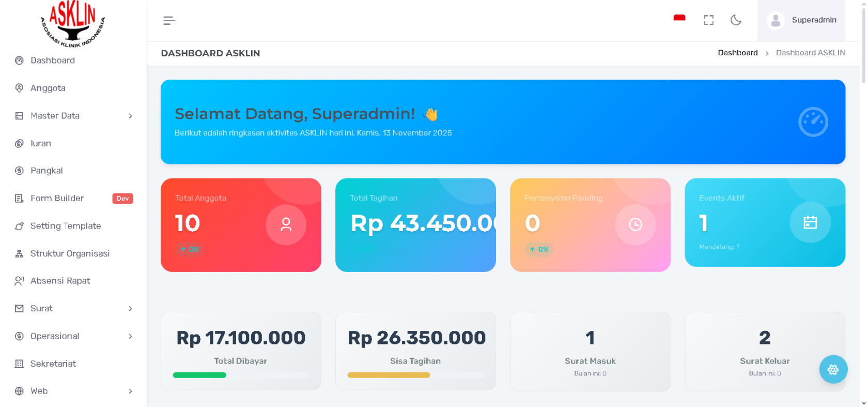Screen dimensions: 868x407
Task: Click the ASKLIN logo
Action: point(73,24)
